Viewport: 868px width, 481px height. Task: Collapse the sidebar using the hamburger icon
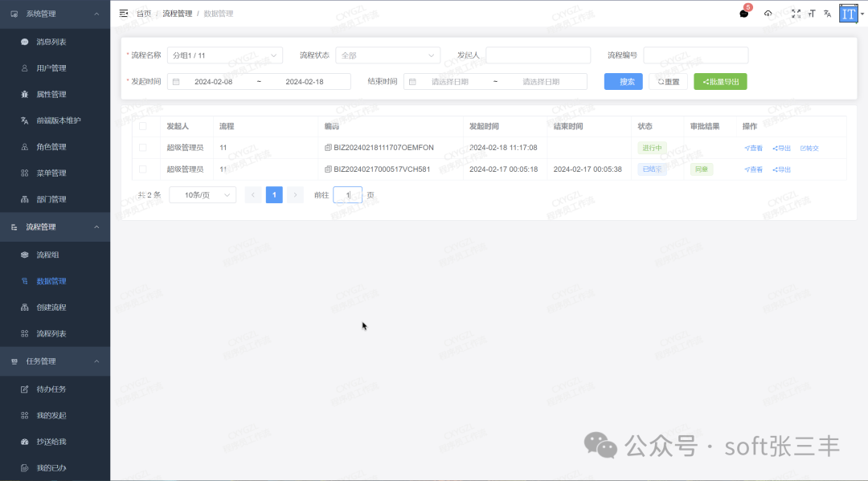tap(123, 13)
